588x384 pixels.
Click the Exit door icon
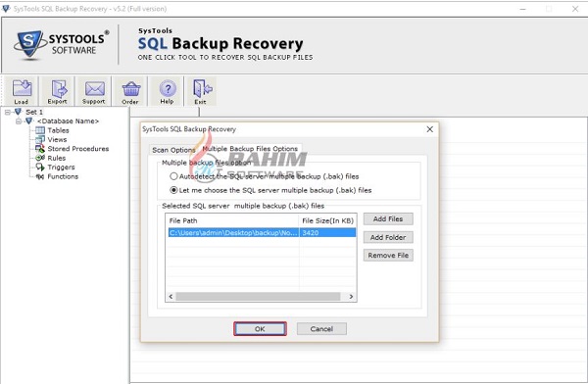tap(201, 91)
